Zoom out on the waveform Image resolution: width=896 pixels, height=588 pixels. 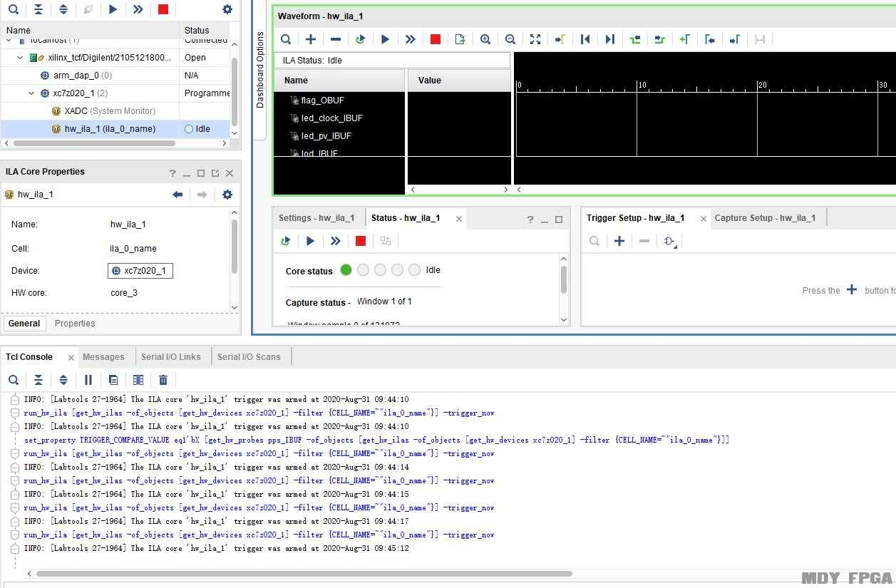click(510, 39)
